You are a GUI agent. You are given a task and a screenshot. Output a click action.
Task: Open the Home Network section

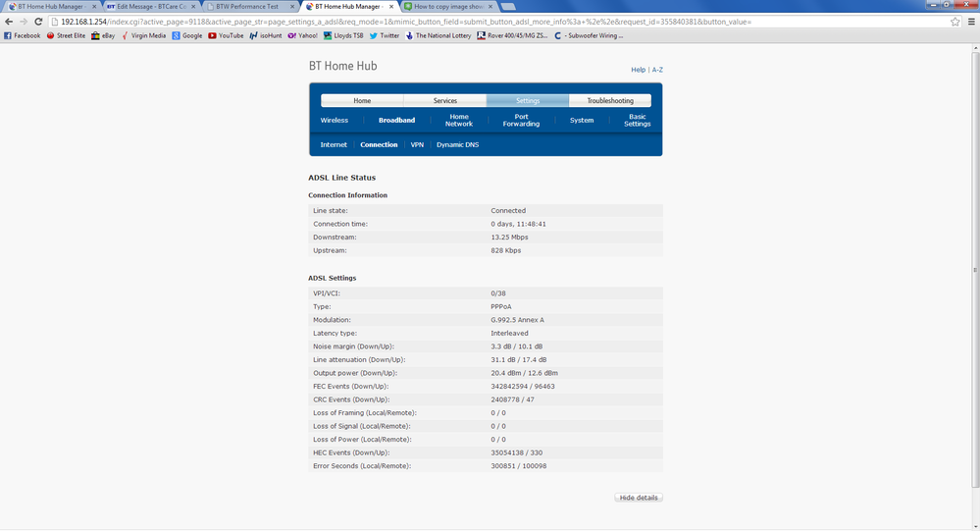pyautogui.click(x=459, y=120)
